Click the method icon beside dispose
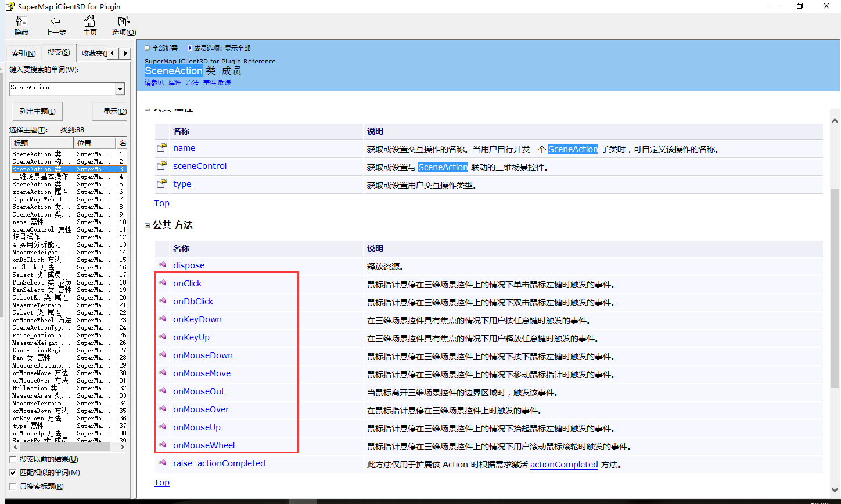This screenshot has height=504, width=841. click(x=163, y=265)
